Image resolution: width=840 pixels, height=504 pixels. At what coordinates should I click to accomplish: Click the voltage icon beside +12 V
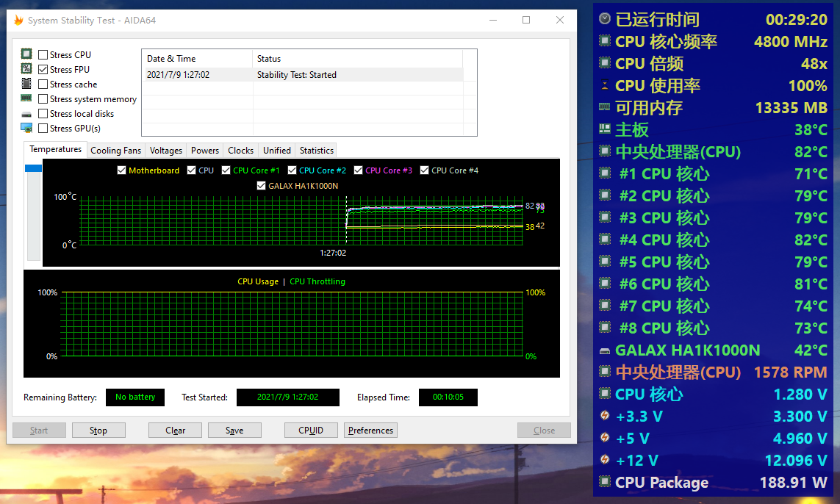604,460
